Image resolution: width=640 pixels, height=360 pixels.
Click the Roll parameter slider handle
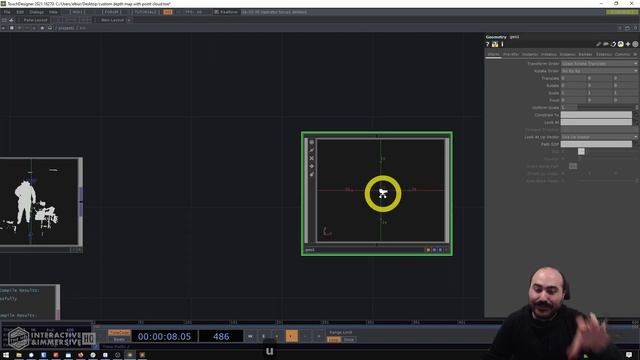(x=581, y=152)
